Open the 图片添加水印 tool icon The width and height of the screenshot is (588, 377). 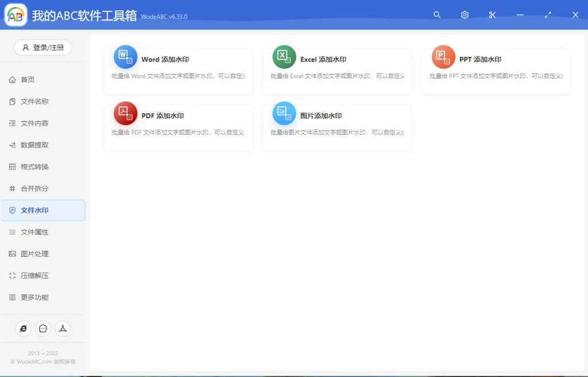(284, 114)
